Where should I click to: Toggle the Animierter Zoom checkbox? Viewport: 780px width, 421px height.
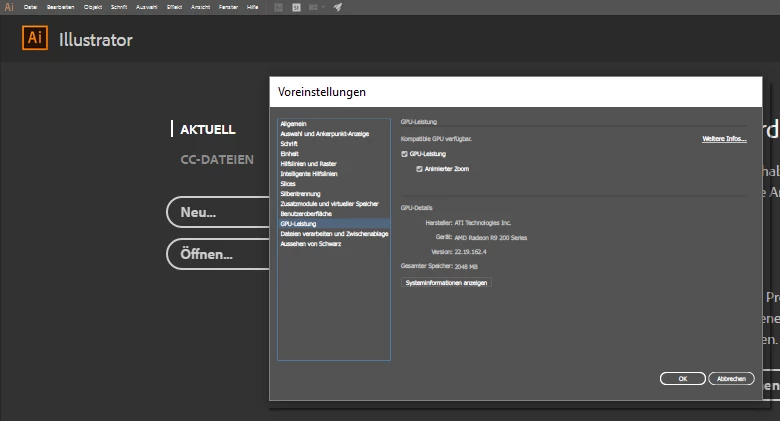point(419,169)
